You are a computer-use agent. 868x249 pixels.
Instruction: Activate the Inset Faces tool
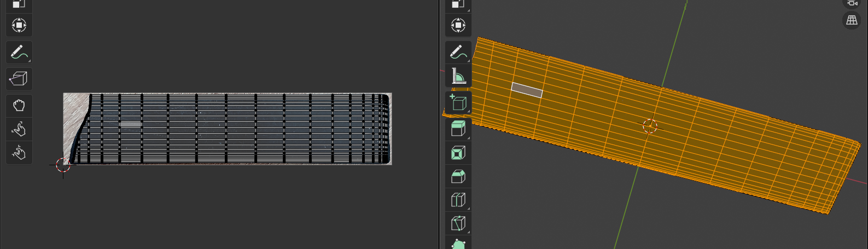point(458,153)
